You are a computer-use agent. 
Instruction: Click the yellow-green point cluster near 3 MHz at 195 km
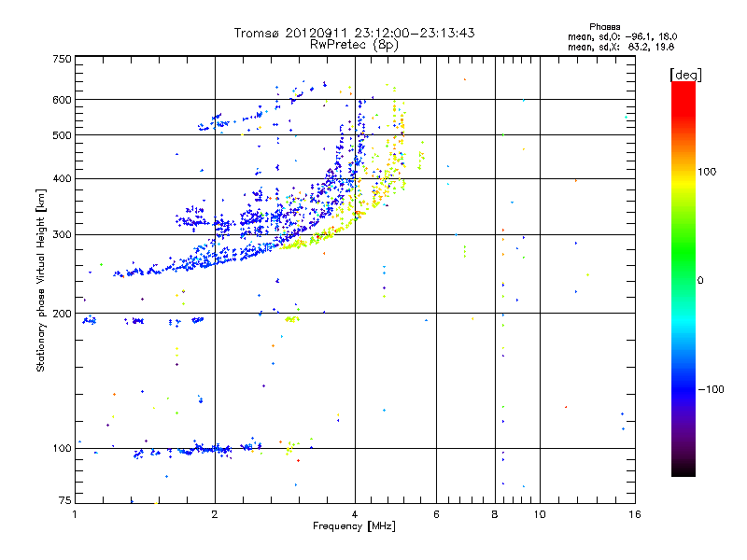[292, 319]
